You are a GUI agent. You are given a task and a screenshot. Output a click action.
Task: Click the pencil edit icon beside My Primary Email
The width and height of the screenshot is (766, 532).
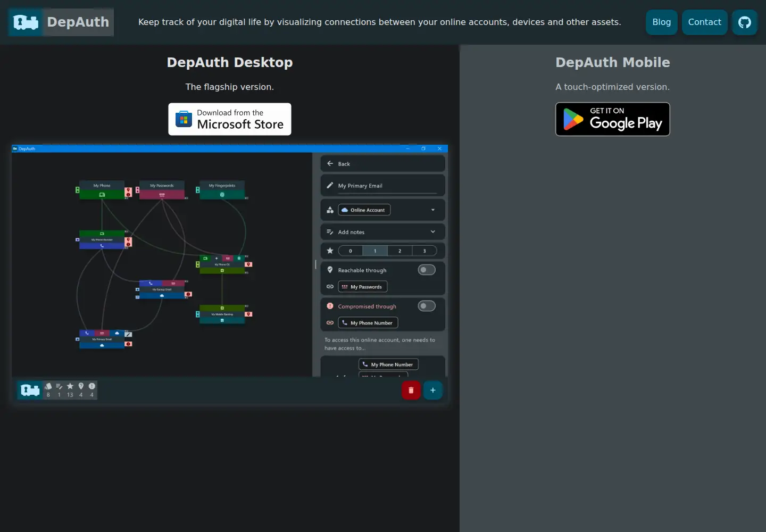tap(330, 185)
